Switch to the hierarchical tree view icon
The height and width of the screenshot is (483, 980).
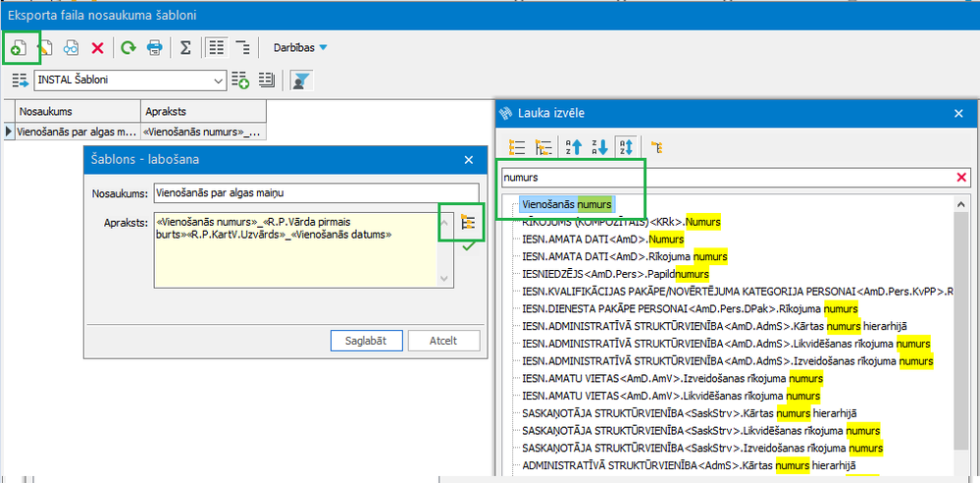point(242,47)
